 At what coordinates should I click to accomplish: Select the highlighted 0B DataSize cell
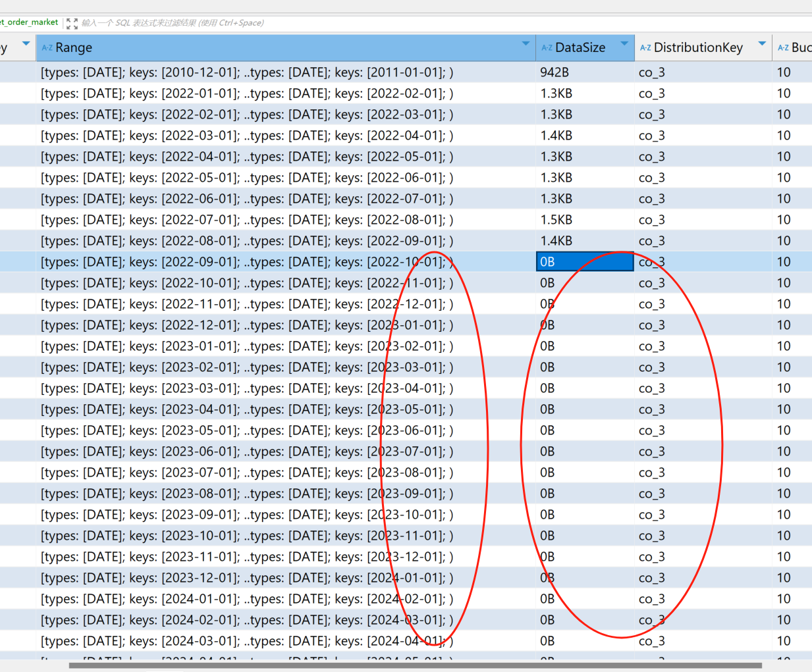(584, 262)
